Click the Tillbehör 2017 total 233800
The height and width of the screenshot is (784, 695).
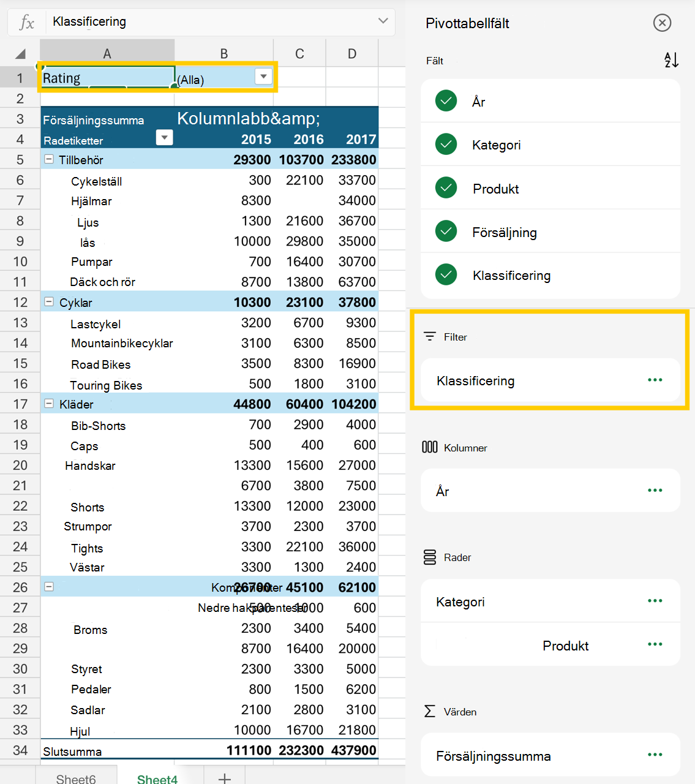click(354, 159)
